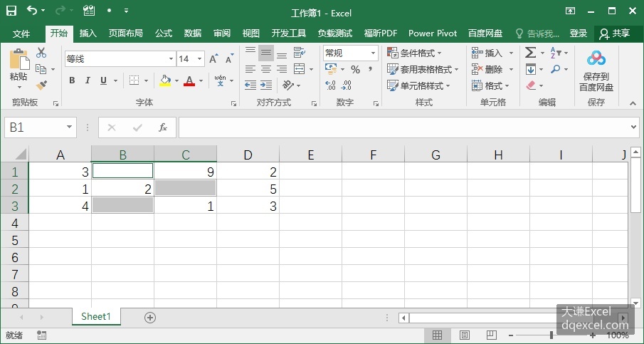Toggle center horizontal alignment
This screenshot has height=344, width=644.
pyautogui.click(x=266, y=69)
